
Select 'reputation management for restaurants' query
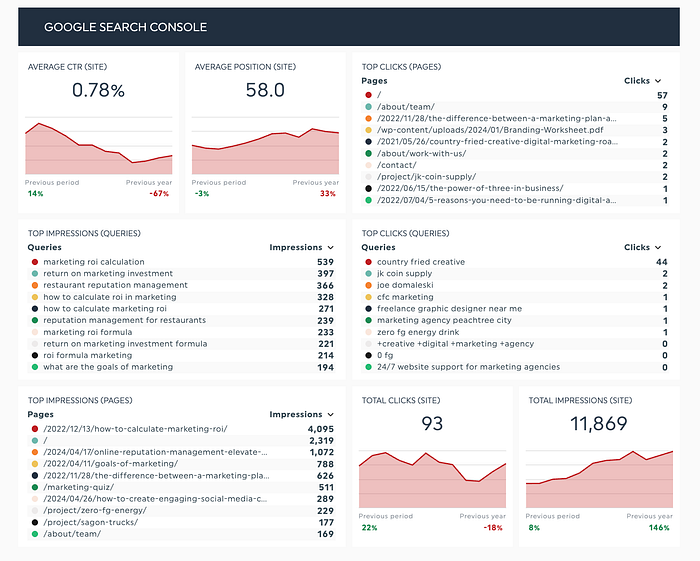pyautogui.click(x=182, y=320)
